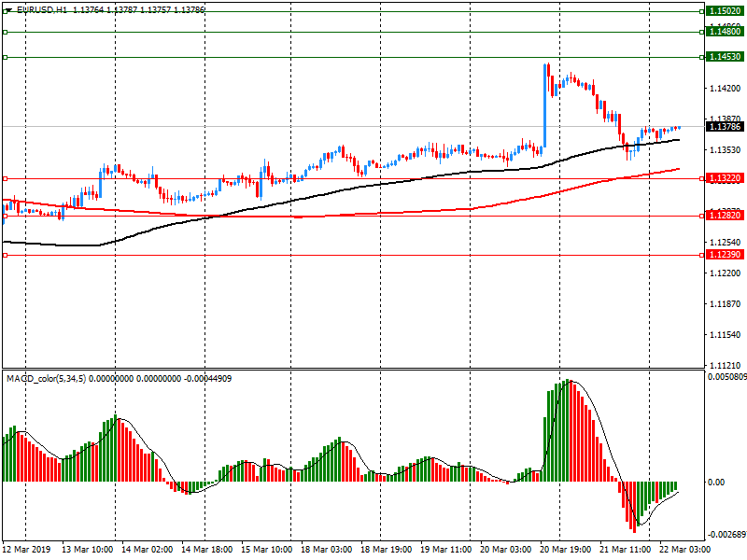This screenshot has height=560, width=747.
Task: Click the 1.11510 price scale value
Action: click(x=725, y=334)
